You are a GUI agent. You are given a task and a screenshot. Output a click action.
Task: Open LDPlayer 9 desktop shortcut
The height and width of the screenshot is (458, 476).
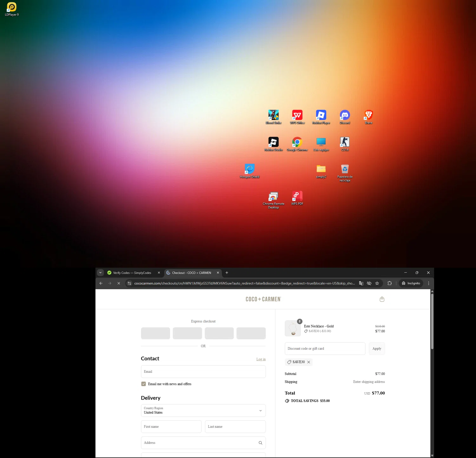pyautogui.click(x=12, y=9)
